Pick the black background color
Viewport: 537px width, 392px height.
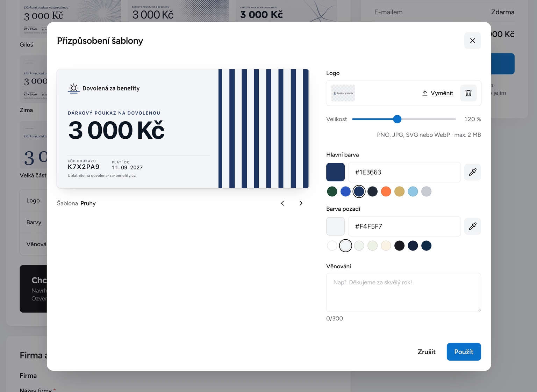point(399,246)
